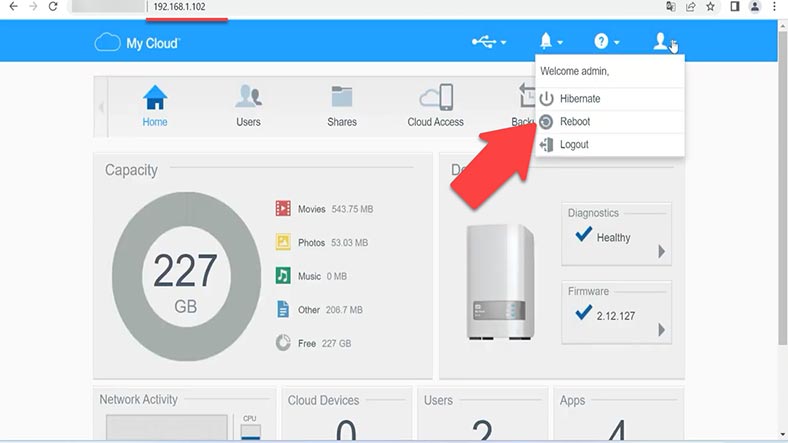Open the notifications bell dropdown
This screenshot has height=443, width=788.
click(x=551, y=42)
